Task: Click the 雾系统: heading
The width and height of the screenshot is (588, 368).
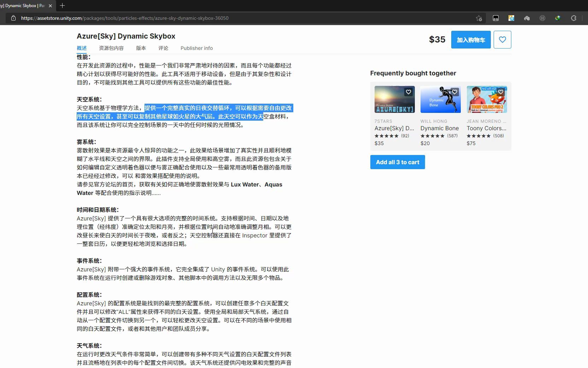Action: point(87,142)
